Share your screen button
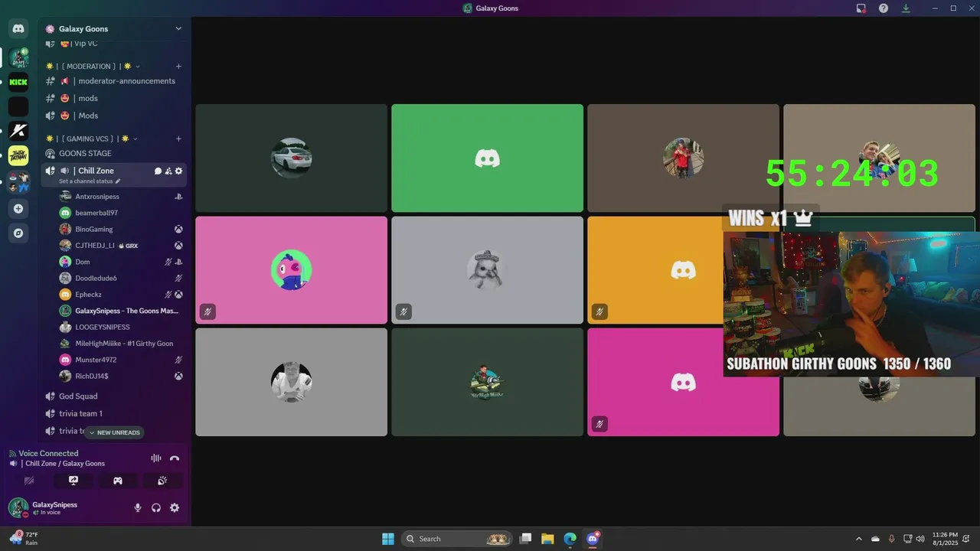The image size is (980, 551). pyautogui.click(x=73, y=481)
